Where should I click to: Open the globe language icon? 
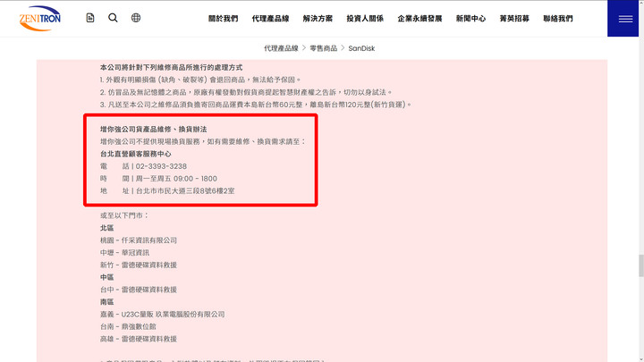136,18
